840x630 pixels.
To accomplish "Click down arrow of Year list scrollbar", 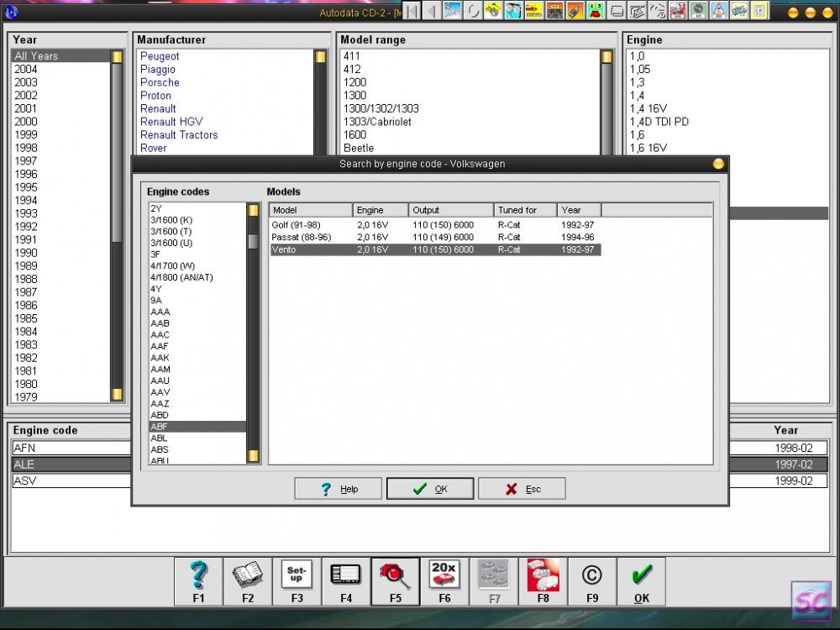I will coord(117,394).
